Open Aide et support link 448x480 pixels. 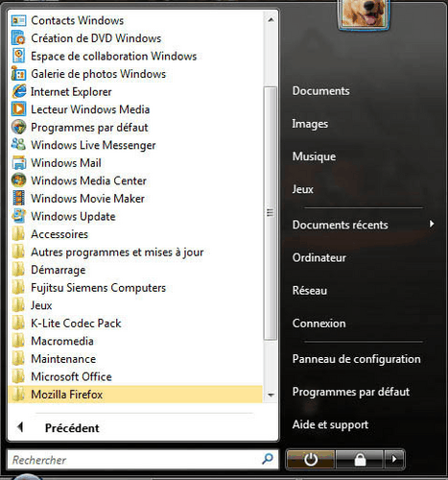(x=330, y=424)
